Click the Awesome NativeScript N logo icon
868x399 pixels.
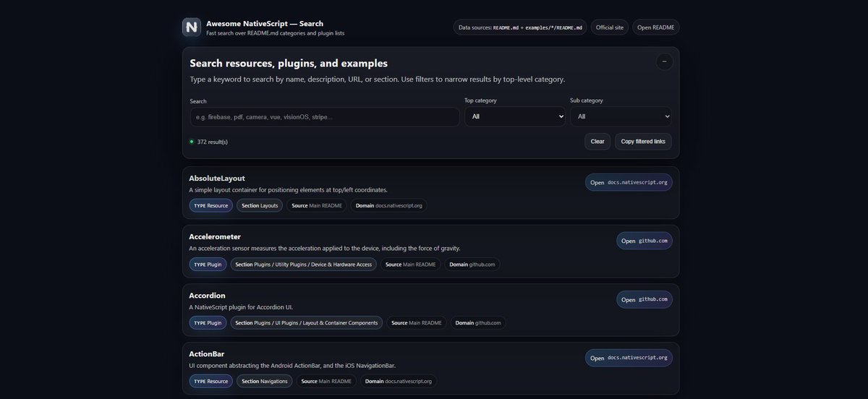coord(192,27)
